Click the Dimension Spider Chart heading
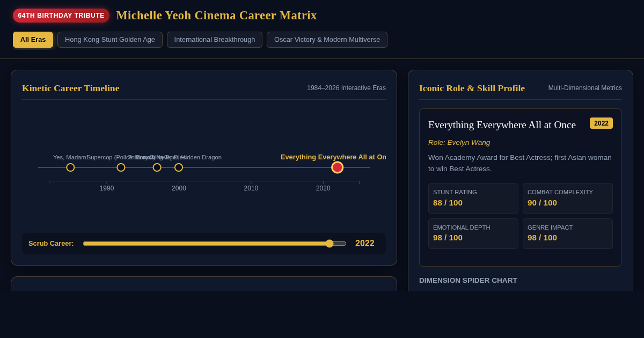The height and width of the screenshot is (338, 644). click(x=468, y=281)
